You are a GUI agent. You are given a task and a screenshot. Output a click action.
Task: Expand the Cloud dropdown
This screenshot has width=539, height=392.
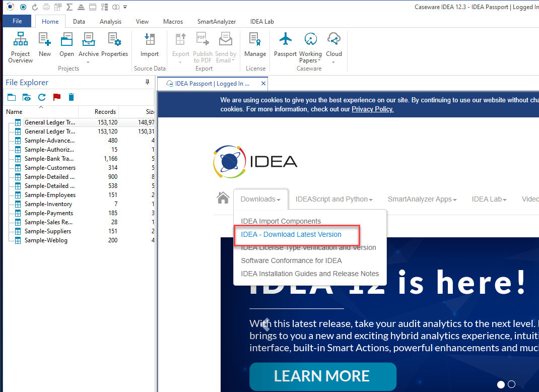pos(333,62)
